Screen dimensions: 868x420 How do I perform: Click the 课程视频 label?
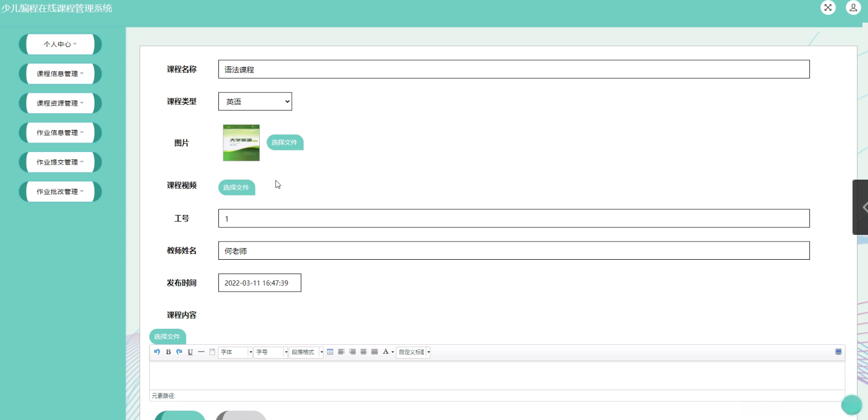tap(182, 185)
